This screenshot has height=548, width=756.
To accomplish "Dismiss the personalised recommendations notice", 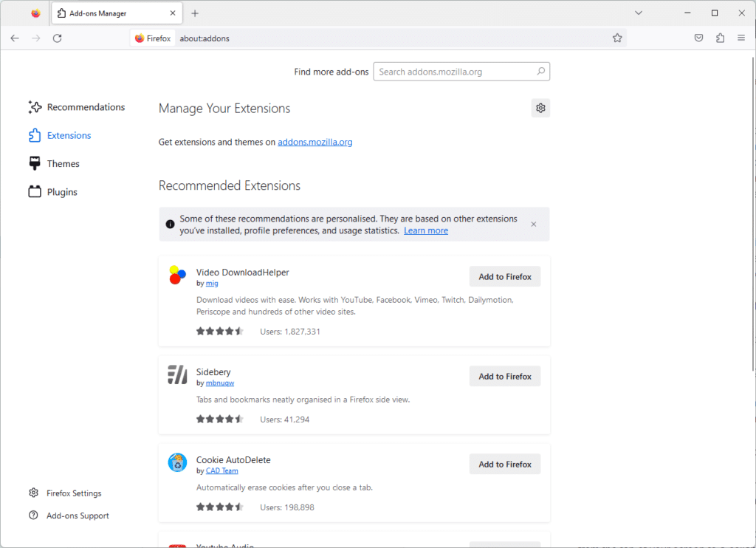I will [x=533, y=225].
